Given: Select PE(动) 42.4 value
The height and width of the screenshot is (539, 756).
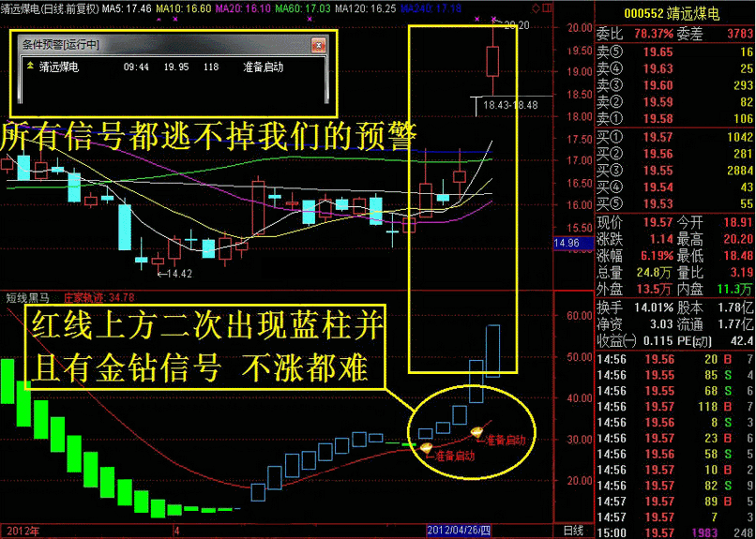Looking at the screenshot, I should click(742, 340).
